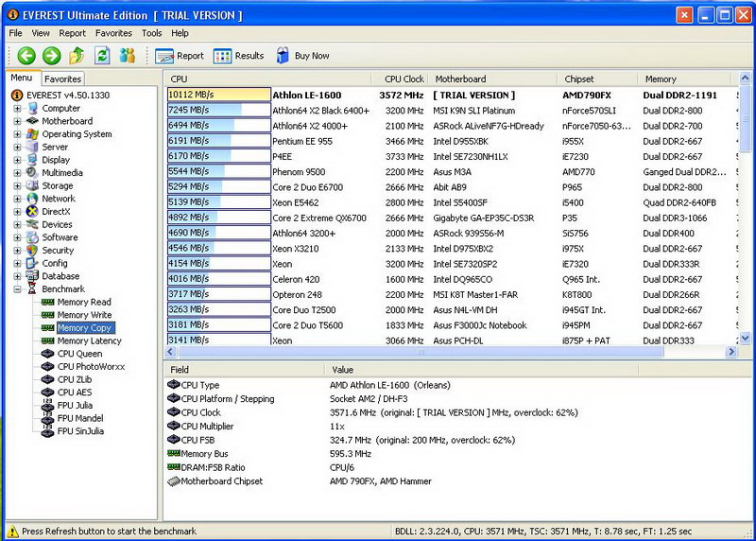The image size is (756, 541).
Task: Switch to the Favorites tab
Action: pyautogui.click(x=63, y=79)
